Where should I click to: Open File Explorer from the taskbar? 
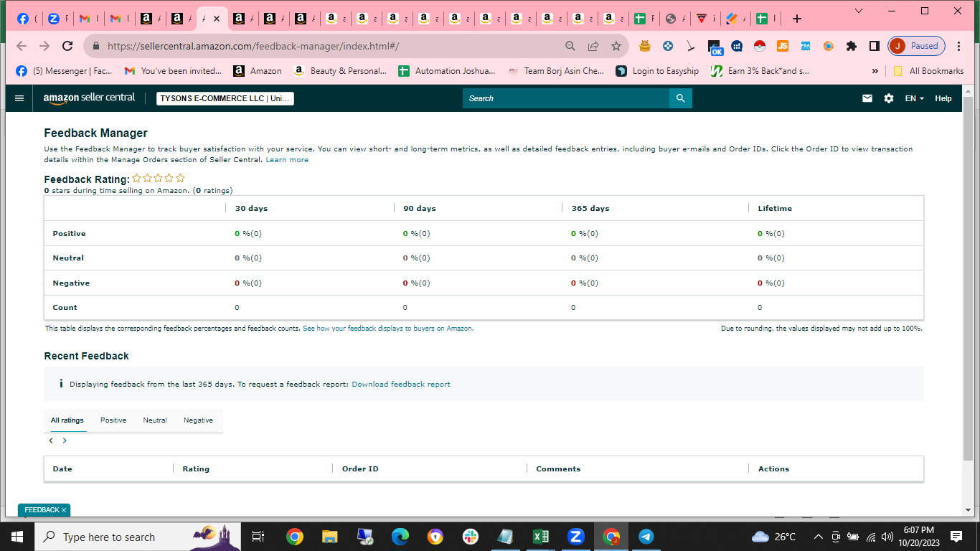[x=329, y=536]
